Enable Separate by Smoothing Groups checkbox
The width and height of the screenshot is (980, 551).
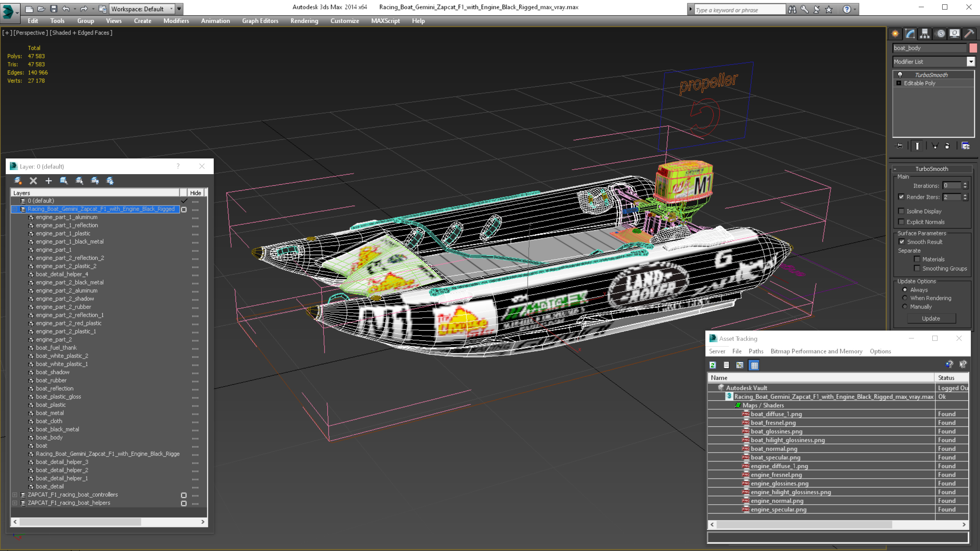pos(917,268)
